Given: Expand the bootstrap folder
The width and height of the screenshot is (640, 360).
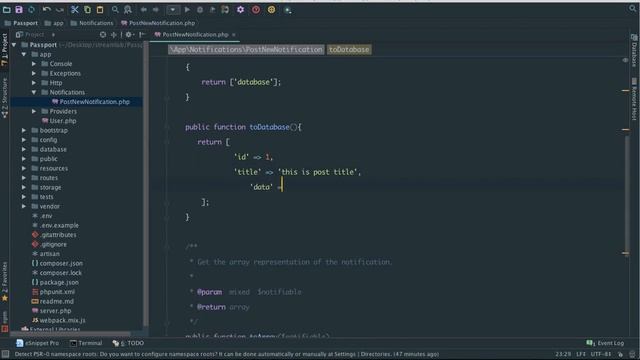Looking at the screenshot, I should (24, 131).
